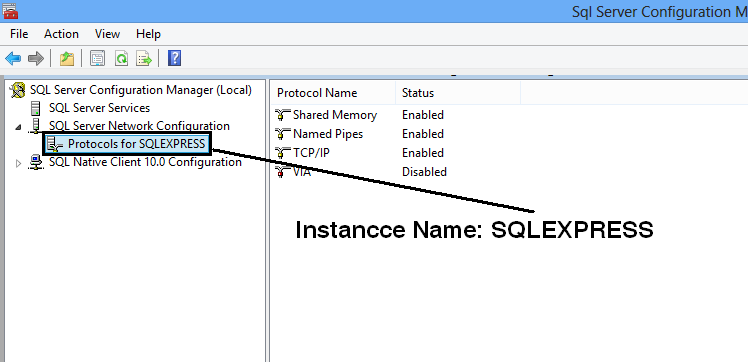Click the Properties toolbar icon
748x362 pixels.
[x=98, y=59]
